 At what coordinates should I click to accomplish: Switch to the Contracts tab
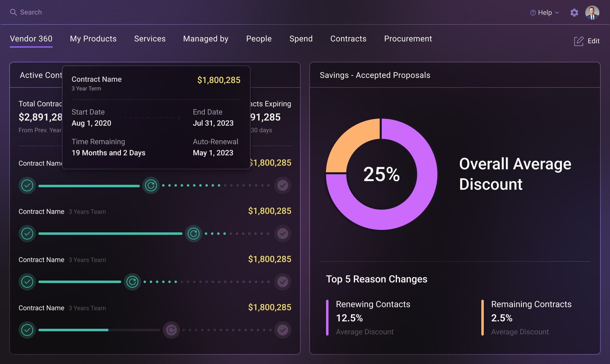pos(348,39)
